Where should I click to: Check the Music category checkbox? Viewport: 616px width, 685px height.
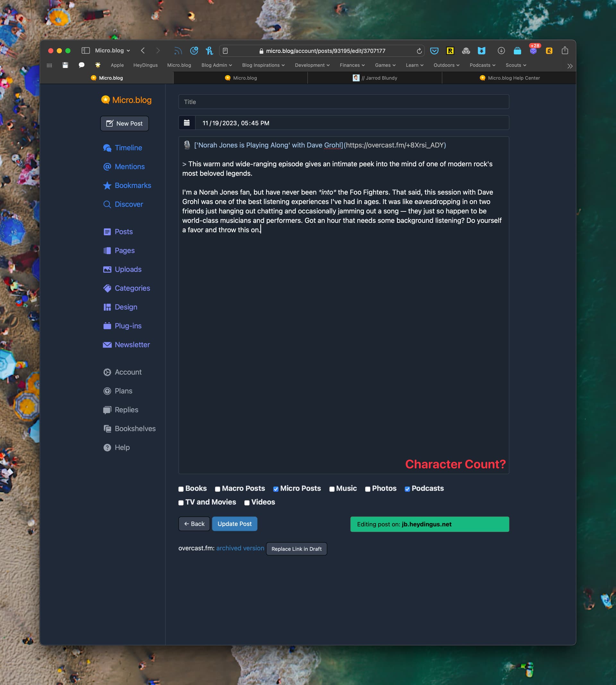pyautogui.click(x=332, y=489)
